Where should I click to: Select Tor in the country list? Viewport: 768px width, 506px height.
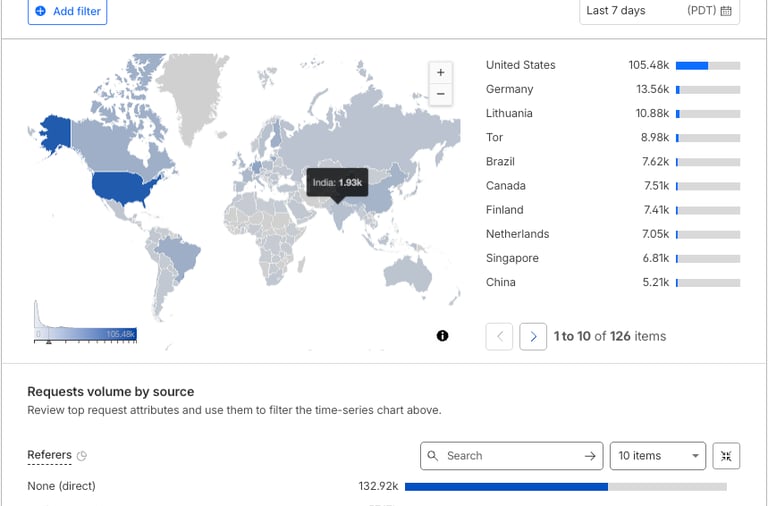(x=613, y=137)
